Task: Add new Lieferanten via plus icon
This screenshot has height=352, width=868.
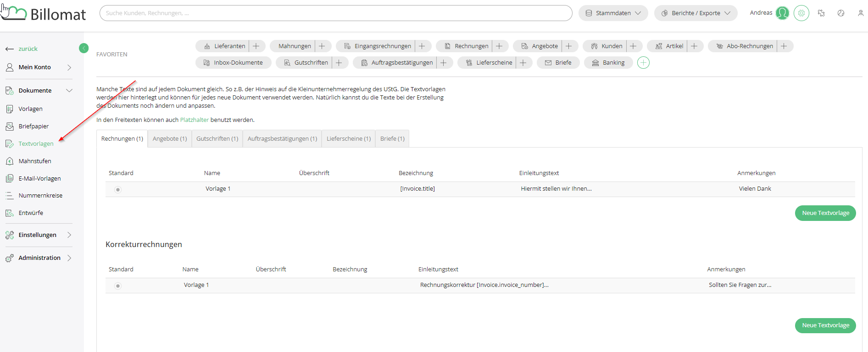Action: pyautogui.click(x=256, y=46)
